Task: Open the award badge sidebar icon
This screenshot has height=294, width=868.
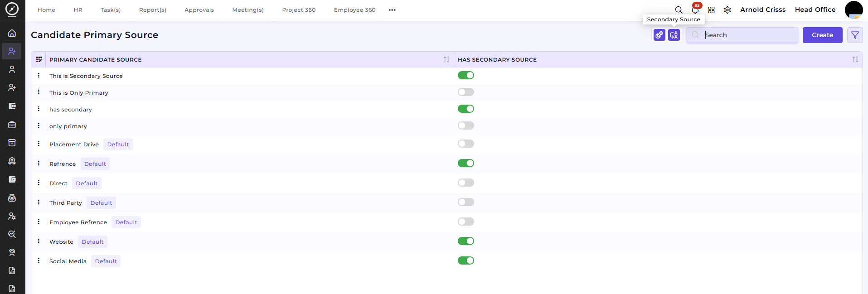Action: [12, 161]
